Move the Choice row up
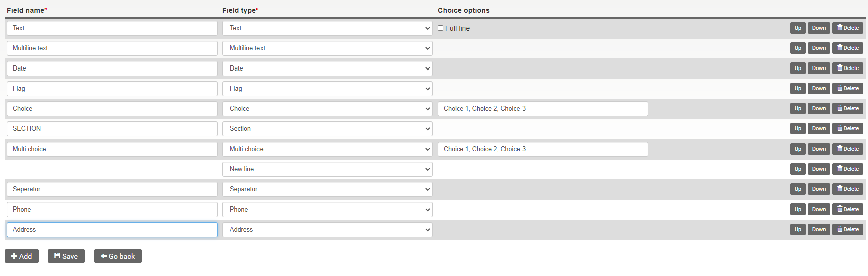Viewport: 868px width, 276px height. tap(798, 109)
